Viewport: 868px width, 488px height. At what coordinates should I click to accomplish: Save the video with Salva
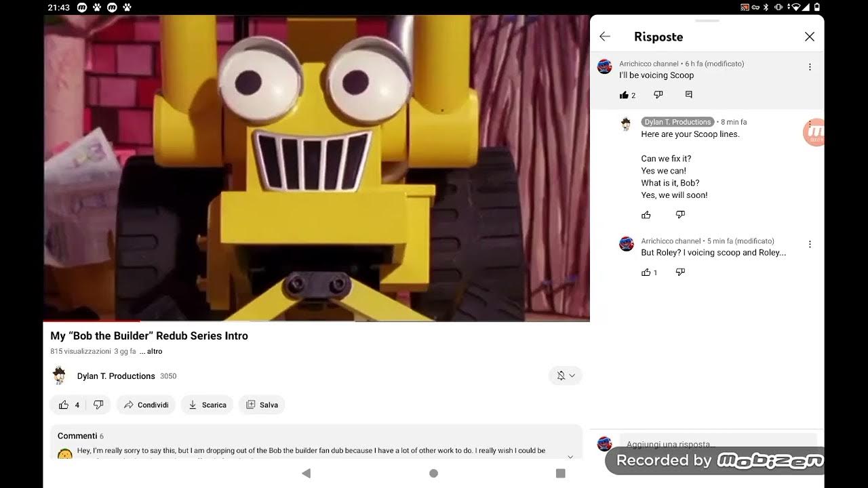262,405
